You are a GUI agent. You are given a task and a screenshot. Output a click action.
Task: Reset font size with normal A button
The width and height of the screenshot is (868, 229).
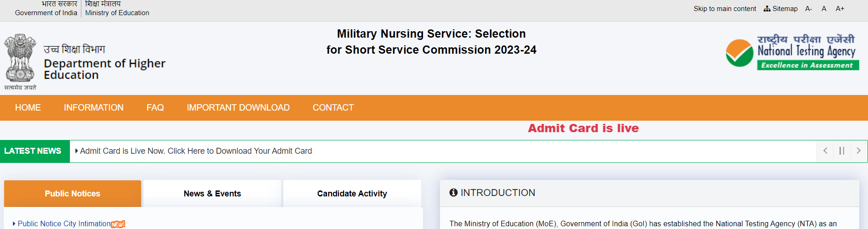(x=824, y=9)
